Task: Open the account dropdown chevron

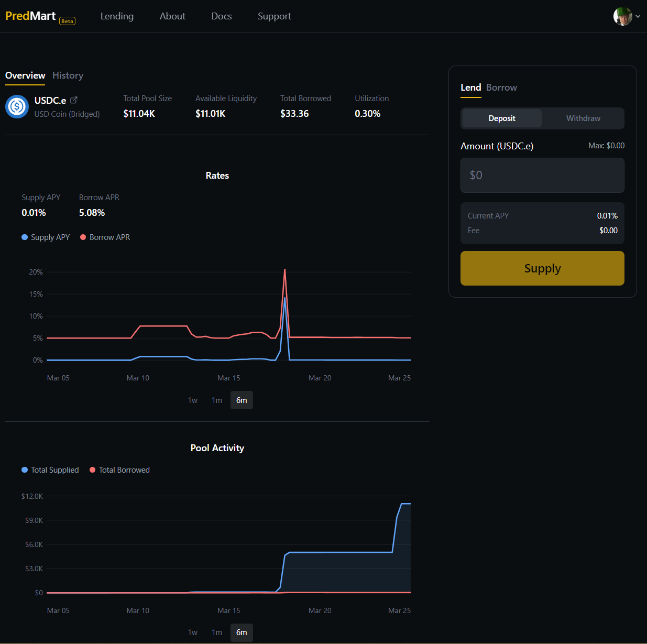Action: (x=638, y=16)
